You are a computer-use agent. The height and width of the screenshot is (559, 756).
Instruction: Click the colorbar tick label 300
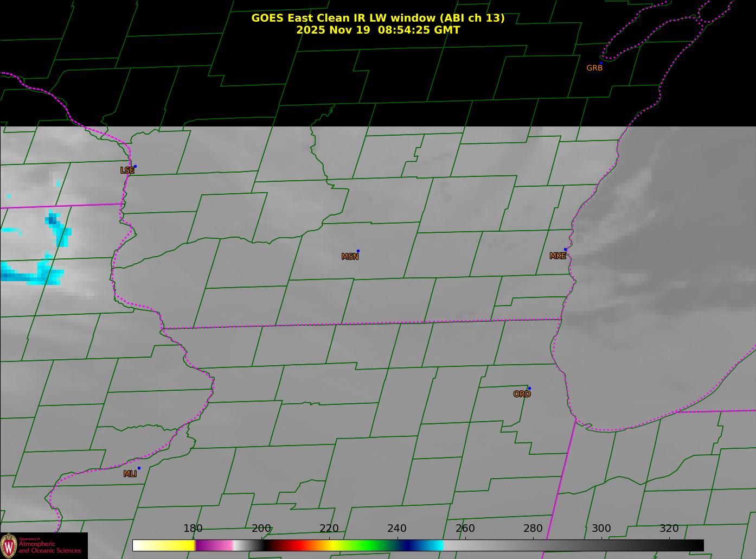[x=601, y=529]
